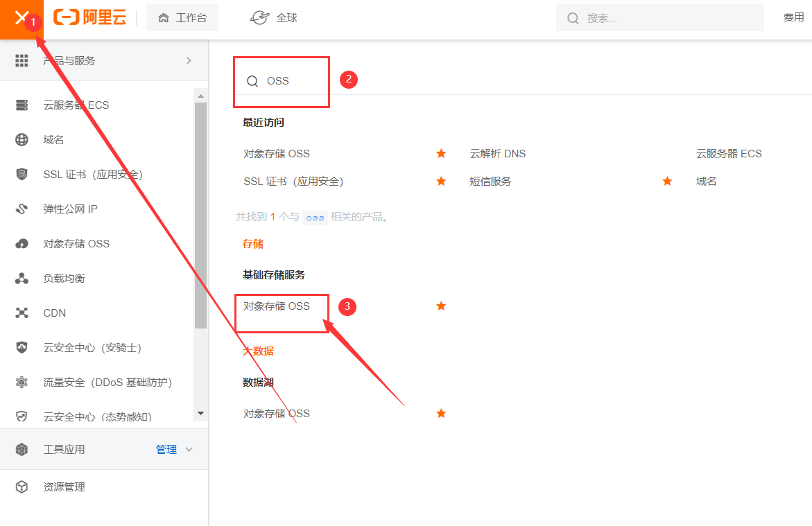Click the 对象存储 OSS cloud icon in sidebar
The width and height of the screenshot is (812, 526).
(x=21, y=244)
